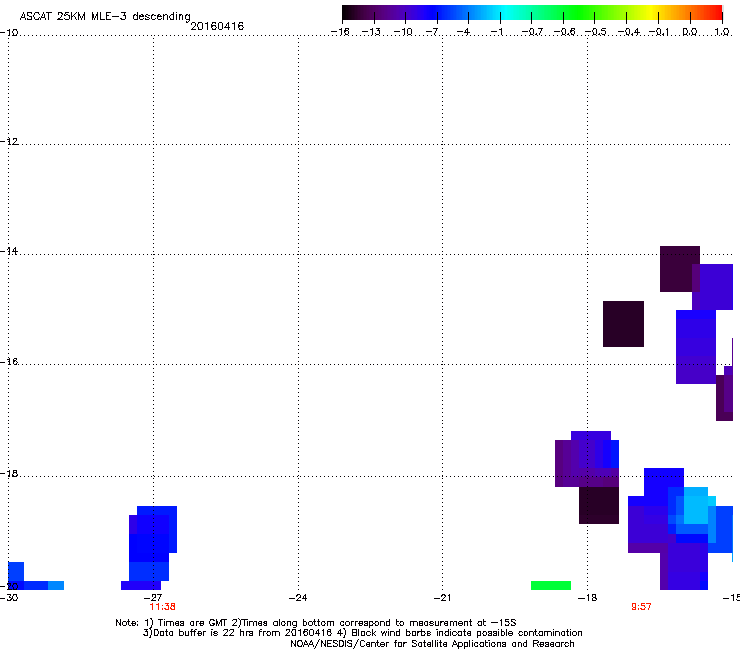The width and height of the screenshot is (740, 650).
Task: Click the -27 longitude axis label
Action: pyautogui.click(x=153, y=598)
